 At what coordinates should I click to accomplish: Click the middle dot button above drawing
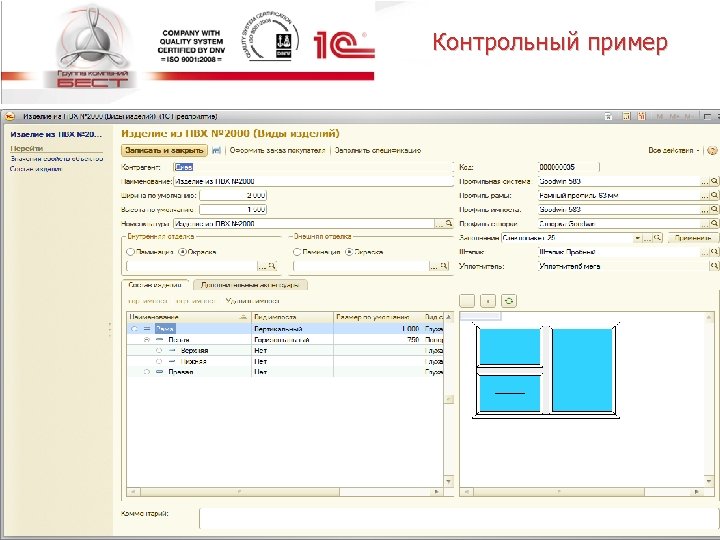488,301
